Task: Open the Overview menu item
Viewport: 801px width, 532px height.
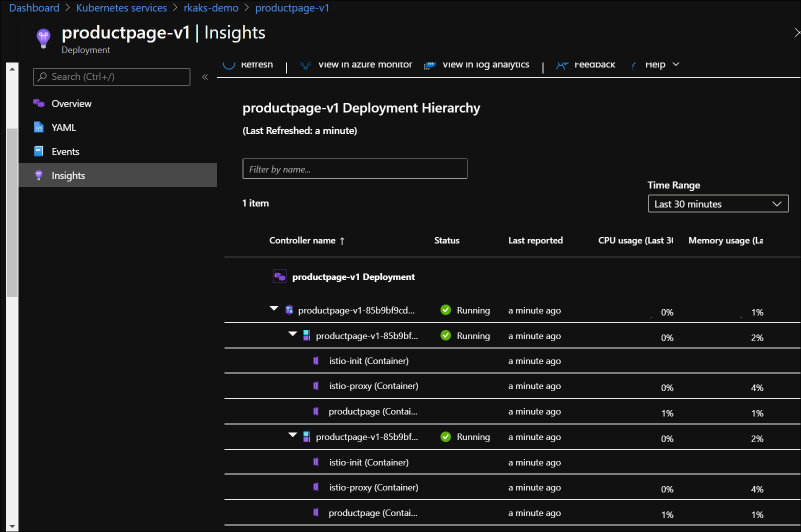Action: coord(71,103)
